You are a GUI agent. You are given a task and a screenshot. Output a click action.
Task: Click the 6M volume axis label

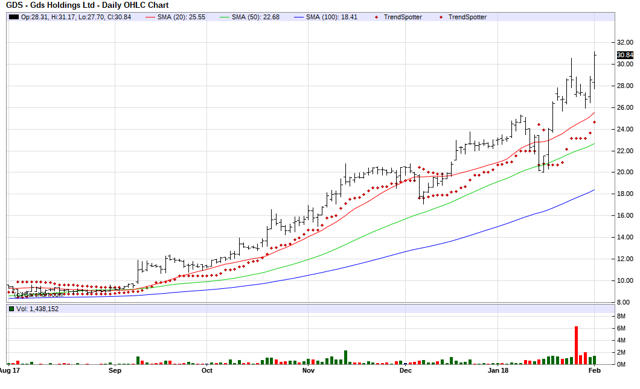(621, 328)
